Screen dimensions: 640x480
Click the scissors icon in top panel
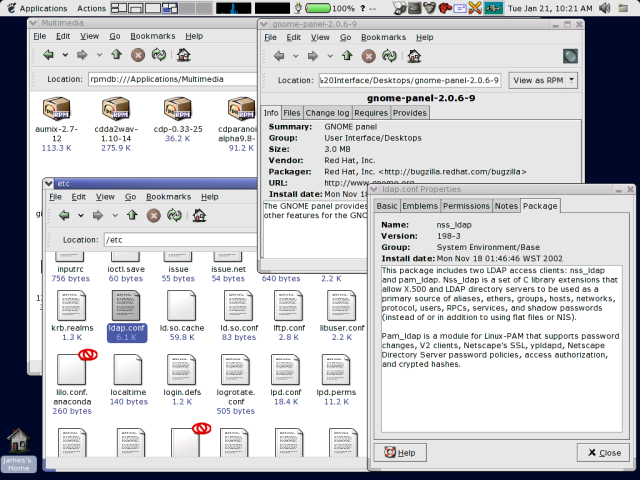[x=475, y=8]
